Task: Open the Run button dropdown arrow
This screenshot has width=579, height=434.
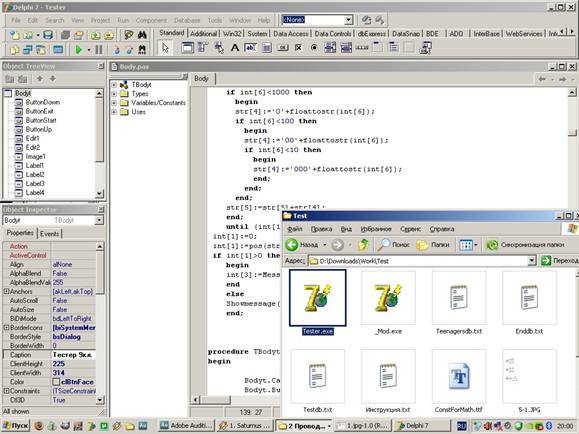Action: coord(89,49)
